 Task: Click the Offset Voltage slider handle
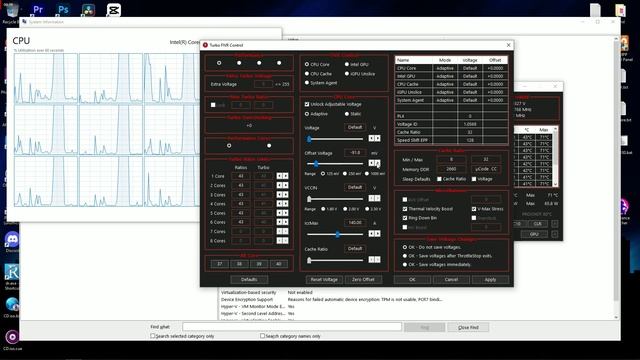coord(316,164)
